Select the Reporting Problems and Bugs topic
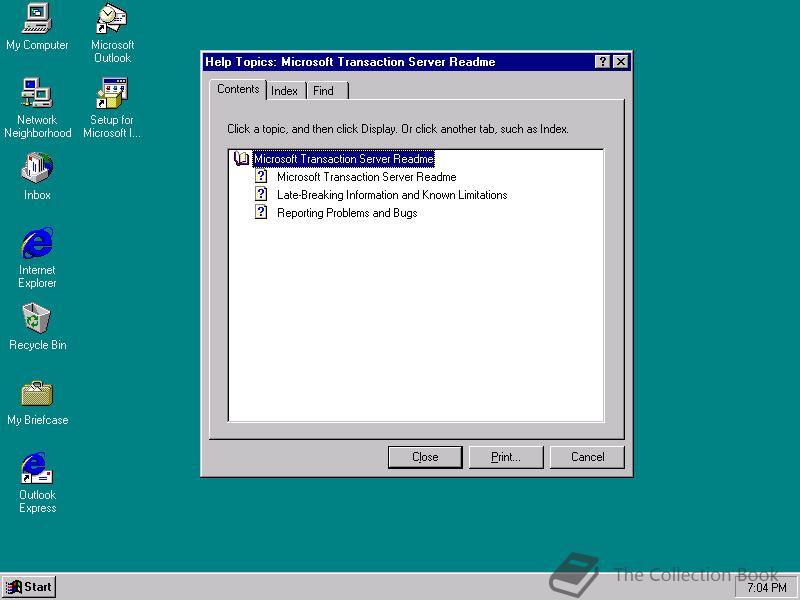Viewport: 800px width, 600px height. click(347, 213)
